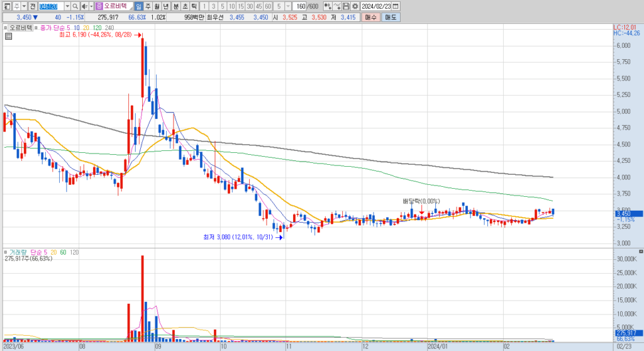Switch to 초 second chart period
The width and height of the screenshot is (644, 351).
[185, 6]
